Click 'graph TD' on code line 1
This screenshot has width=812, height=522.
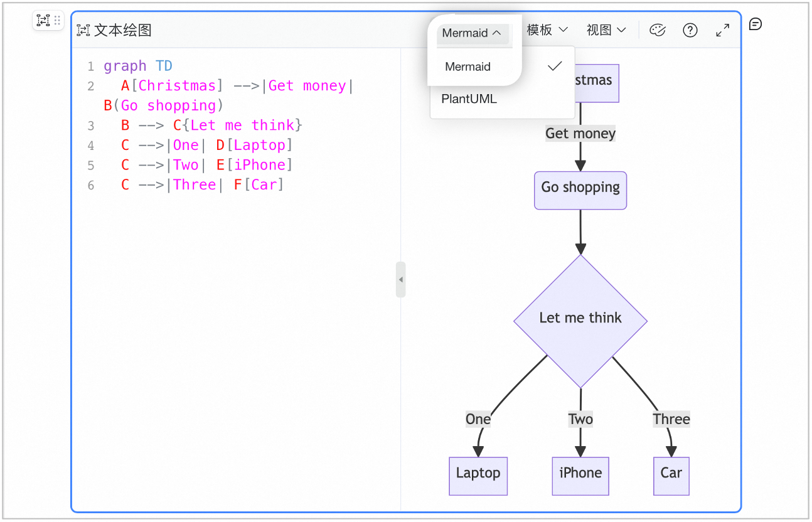(138, 66)
